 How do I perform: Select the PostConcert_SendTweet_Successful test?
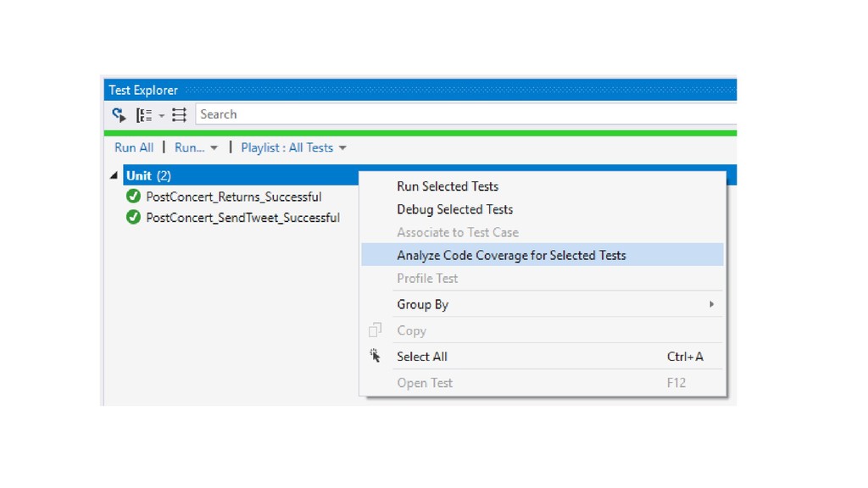coord(243,218)
